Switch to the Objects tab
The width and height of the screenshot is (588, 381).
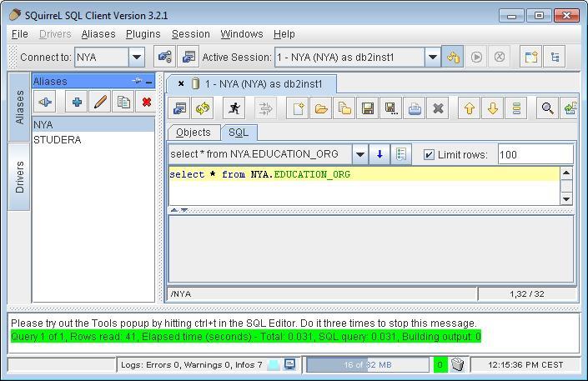(x=193, y=133)
